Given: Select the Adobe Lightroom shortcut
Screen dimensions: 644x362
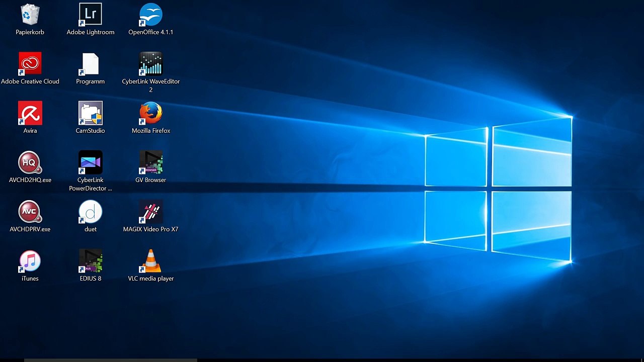Looking at the screenshot, I should pyautogui.click(x=91, y=15).
